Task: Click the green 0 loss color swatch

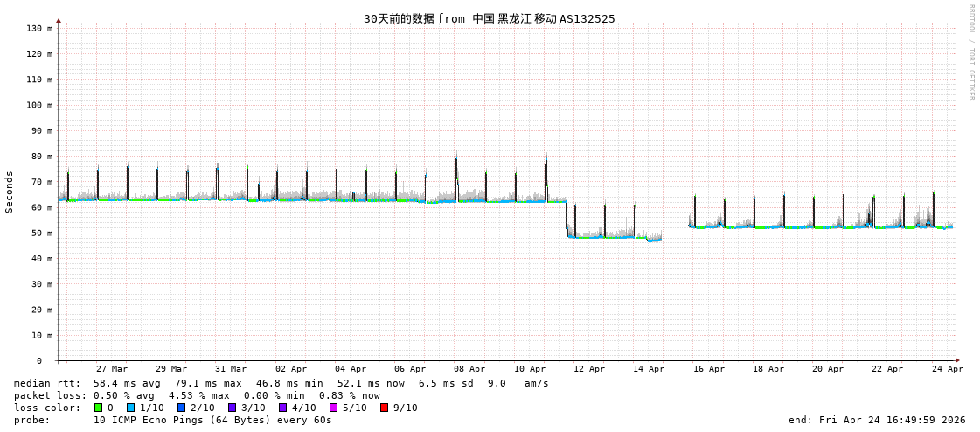Action: tap(98, 408)
